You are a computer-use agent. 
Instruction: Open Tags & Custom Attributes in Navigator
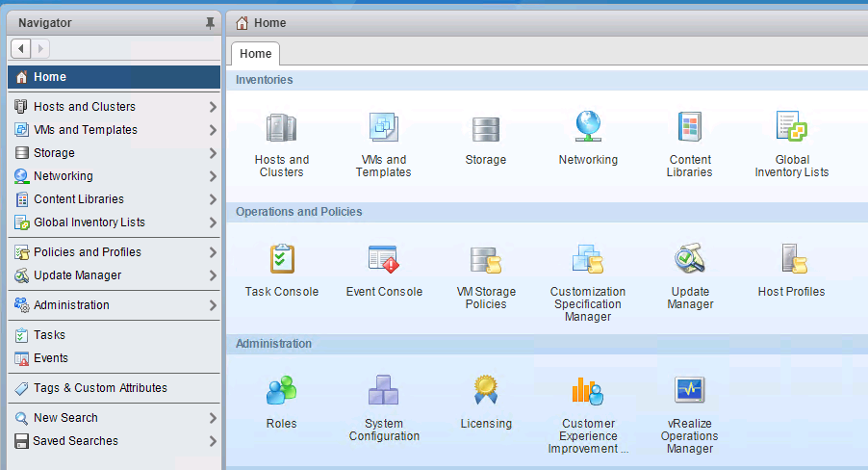pyautogui.click(x=100, y=388)
